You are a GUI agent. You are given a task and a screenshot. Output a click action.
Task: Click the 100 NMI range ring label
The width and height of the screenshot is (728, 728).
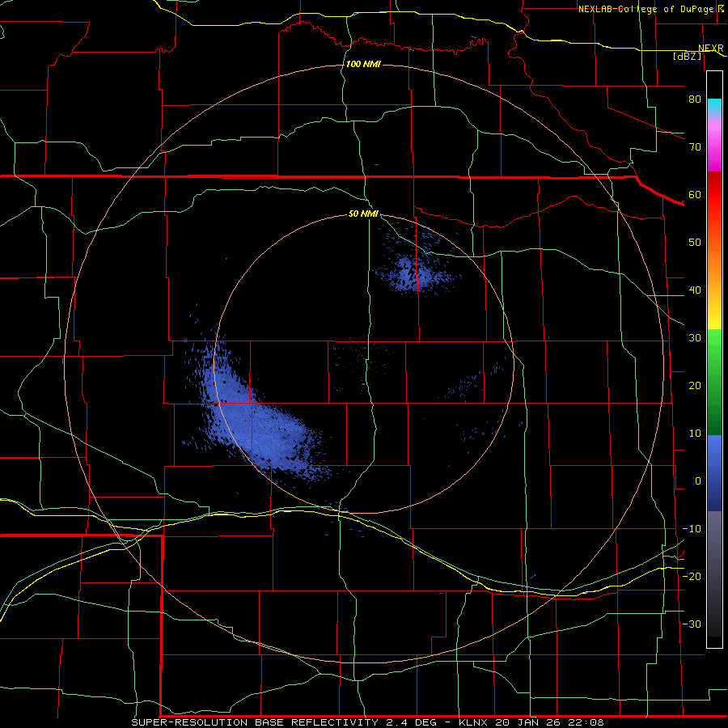363,64
